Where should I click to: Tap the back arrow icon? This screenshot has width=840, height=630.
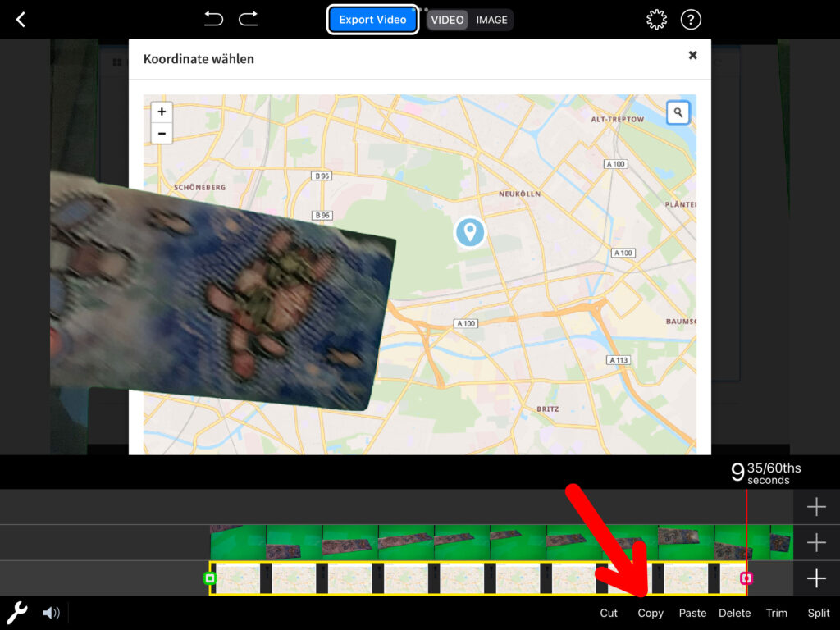point(21,20)
